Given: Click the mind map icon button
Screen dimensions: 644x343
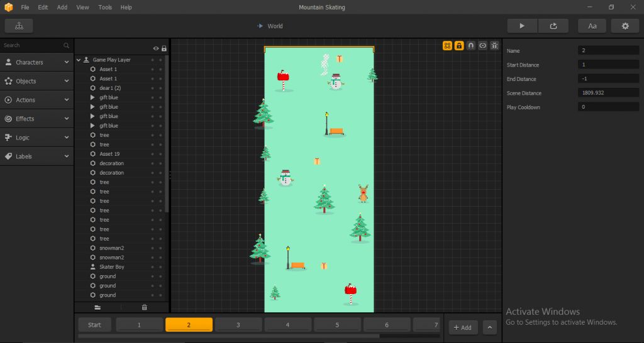Looking at the screenshot, I should [19, 26].
